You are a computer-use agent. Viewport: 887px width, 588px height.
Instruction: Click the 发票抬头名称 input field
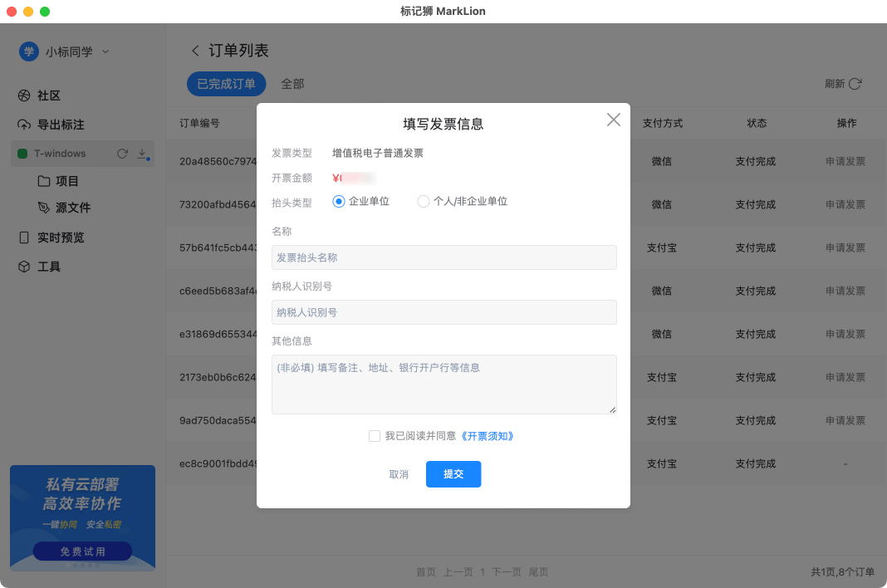click(x=443, y=257)
